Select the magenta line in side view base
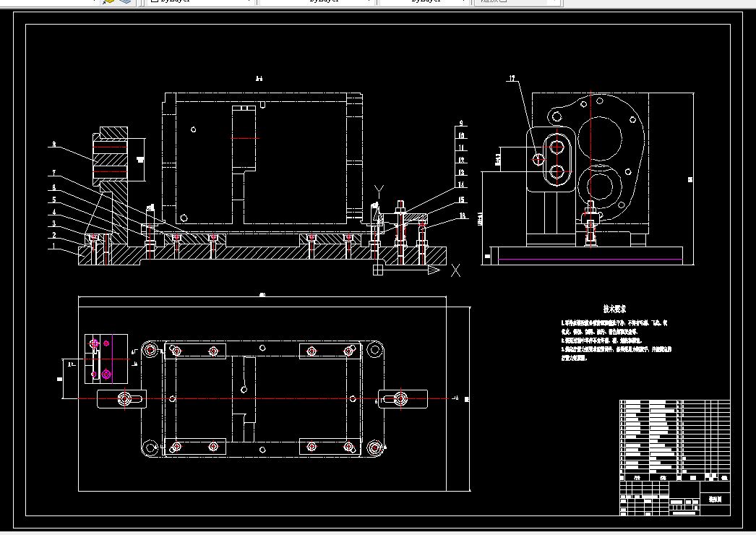The width and height of the screenshot is (756, 535). pyautogui.click(x=590, y=260)
